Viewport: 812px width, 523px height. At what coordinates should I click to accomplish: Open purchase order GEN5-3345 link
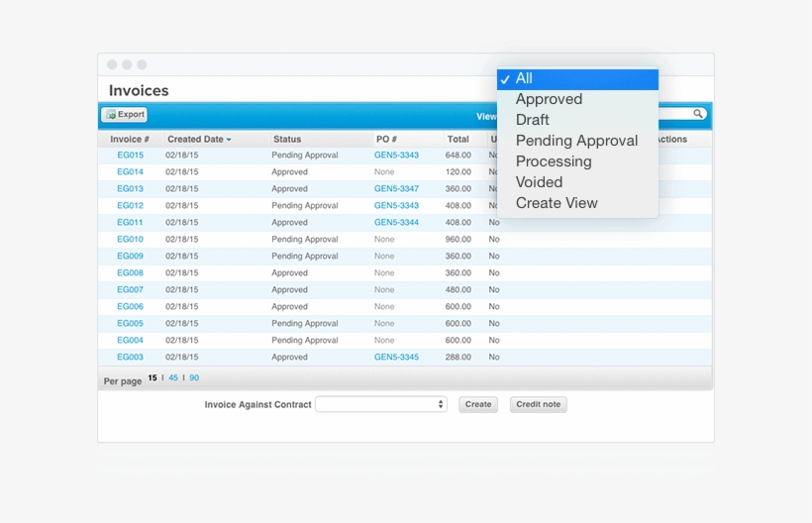coord(396,358)
